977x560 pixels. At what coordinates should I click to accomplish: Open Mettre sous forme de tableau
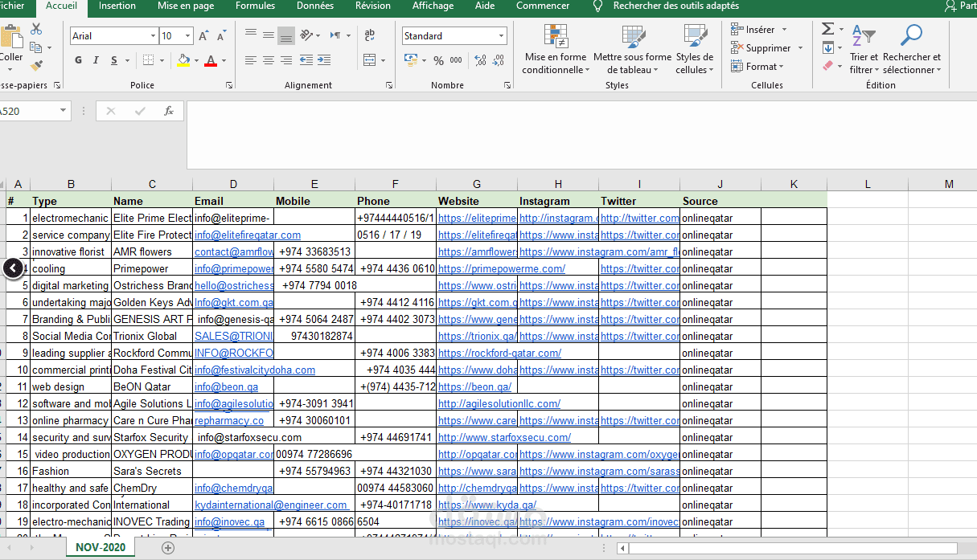click(632, 50)
